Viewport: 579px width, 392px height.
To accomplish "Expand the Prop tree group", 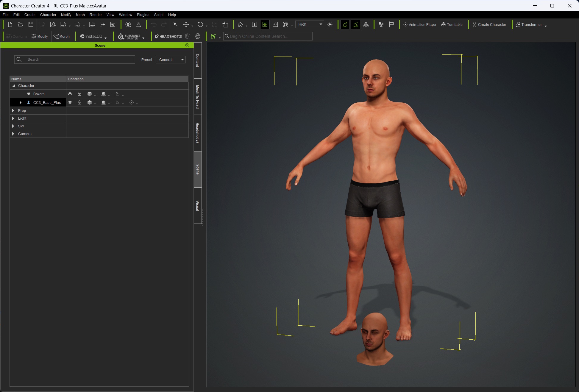I will pyautogui.click(x=13, y=110).
